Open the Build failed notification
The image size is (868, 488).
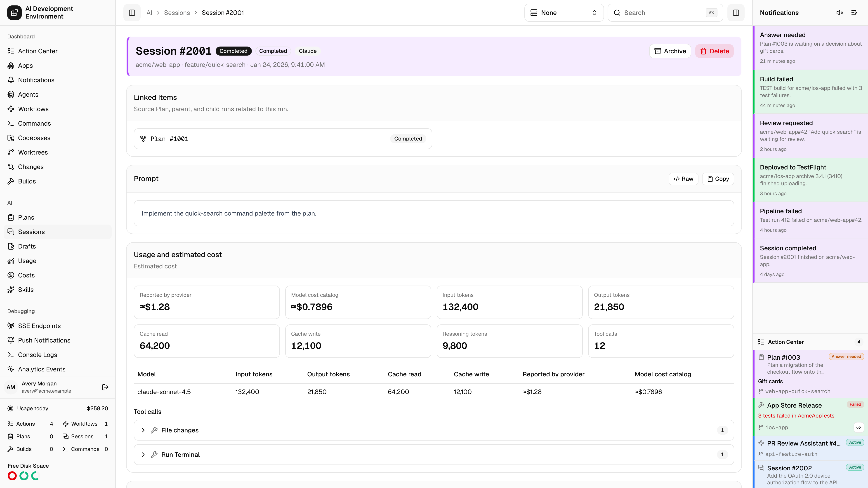[x=810, y=92]
